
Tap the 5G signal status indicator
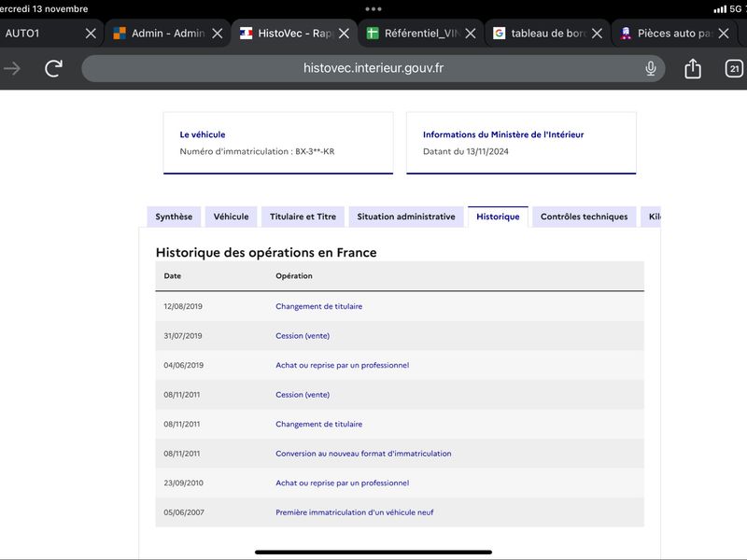pos(729,9)
